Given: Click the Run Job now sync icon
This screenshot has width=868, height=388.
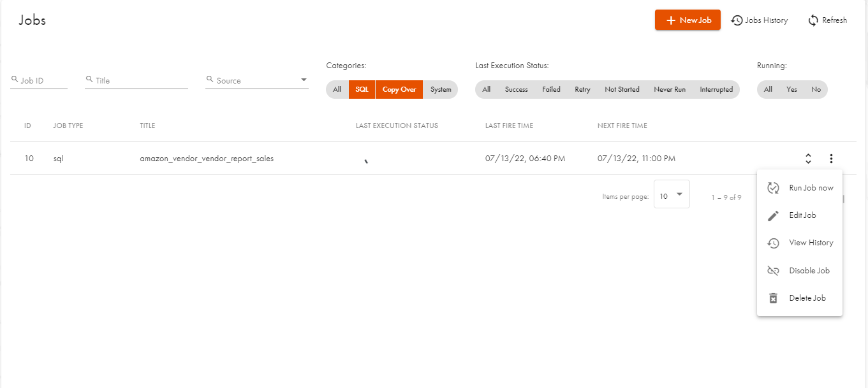Looking at the screenshot, I should (x=773, y=188).
